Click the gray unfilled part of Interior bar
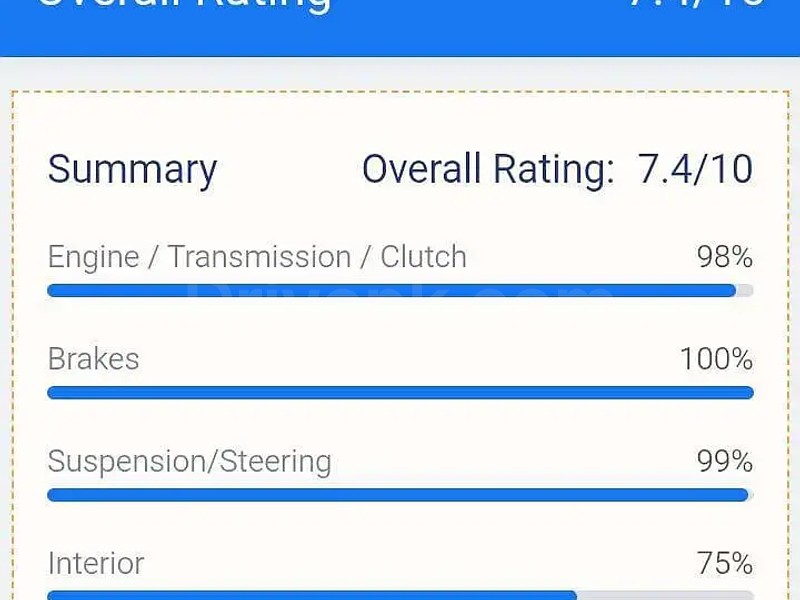800x600 pixels. click(665, 596)
